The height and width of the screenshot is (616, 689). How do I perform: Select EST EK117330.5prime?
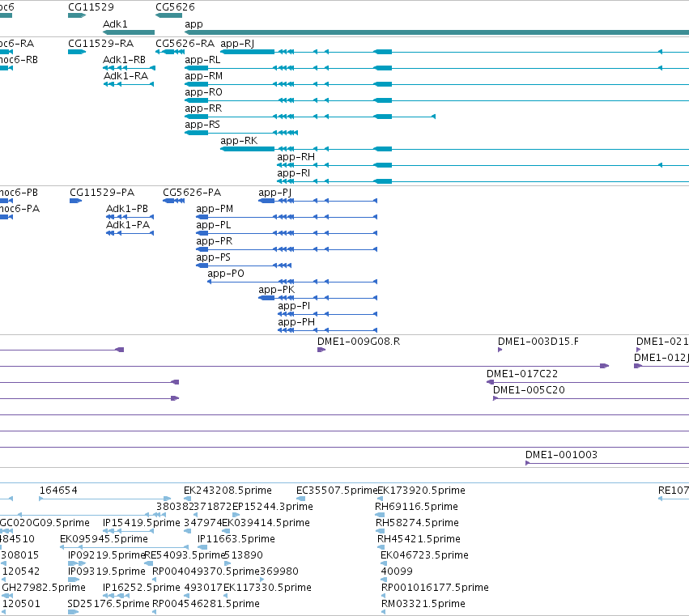(268, 588)
